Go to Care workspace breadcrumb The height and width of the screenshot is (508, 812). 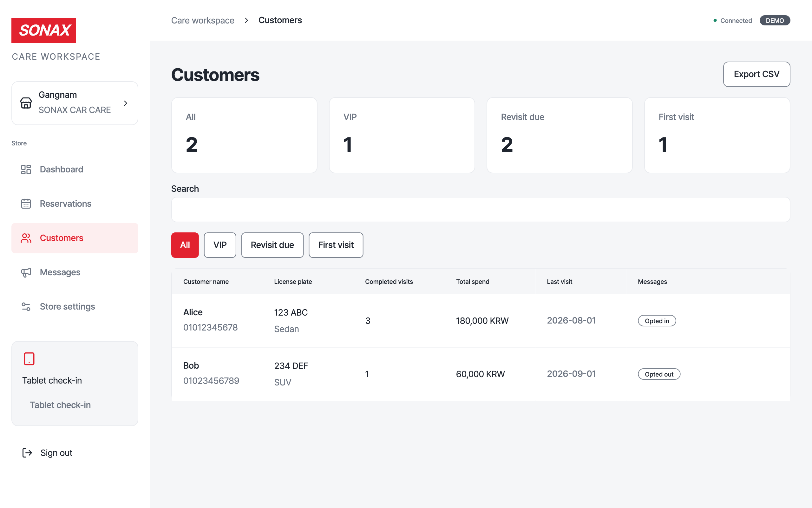[x=203, y=21]
